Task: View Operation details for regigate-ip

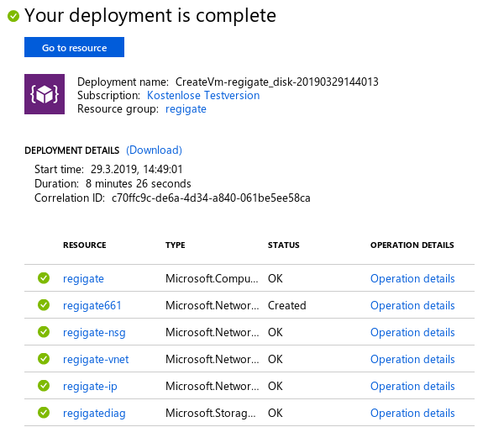Action: click(x=412, y=386)
